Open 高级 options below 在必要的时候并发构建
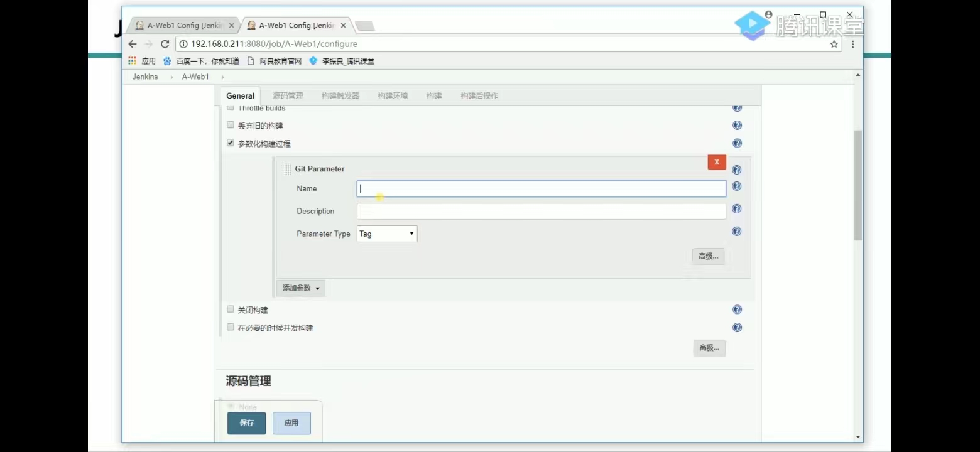Viewport: 980px width, 452px height. (709, 348)
